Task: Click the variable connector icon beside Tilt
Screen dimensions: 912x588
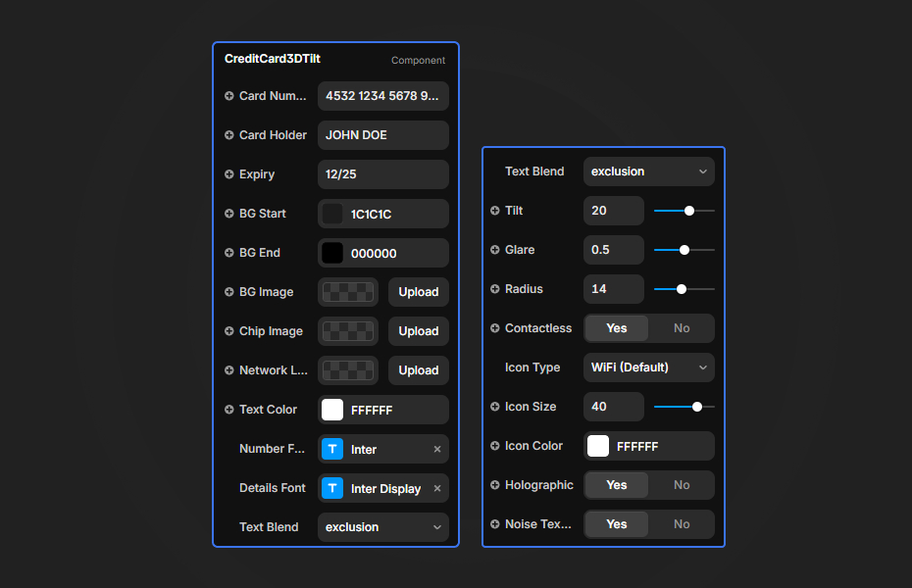Action: (x=496, y=211)
